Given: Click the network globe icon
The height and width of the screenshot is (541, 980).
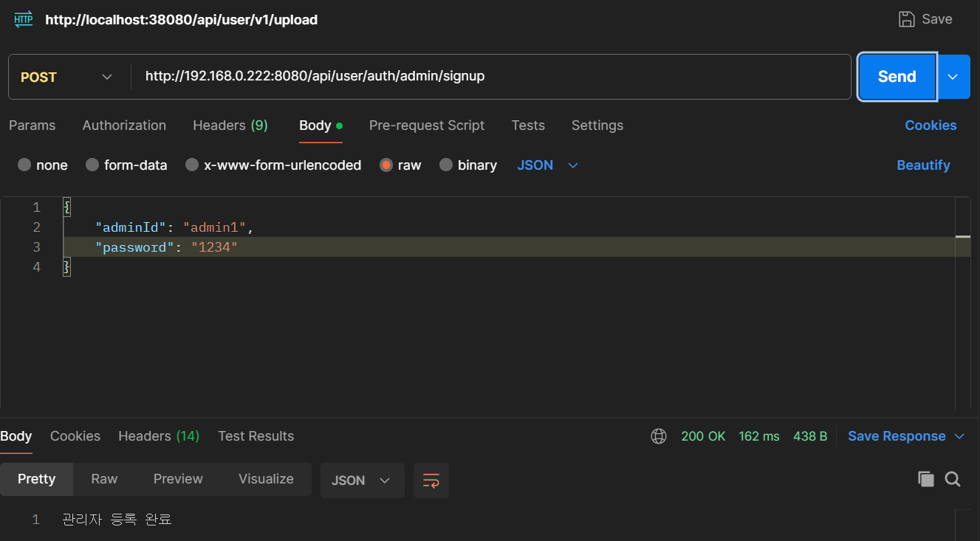Looking at the screenshot, I should [x=659, y=436].
